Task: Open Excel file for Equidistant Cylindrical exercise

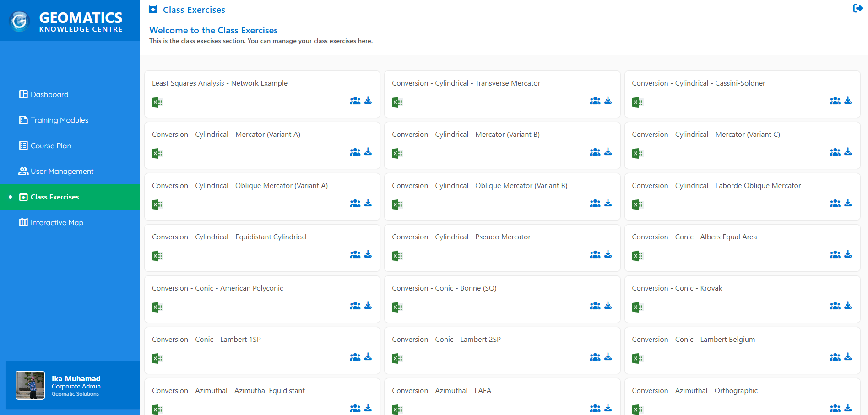Action: coord(157,256)
